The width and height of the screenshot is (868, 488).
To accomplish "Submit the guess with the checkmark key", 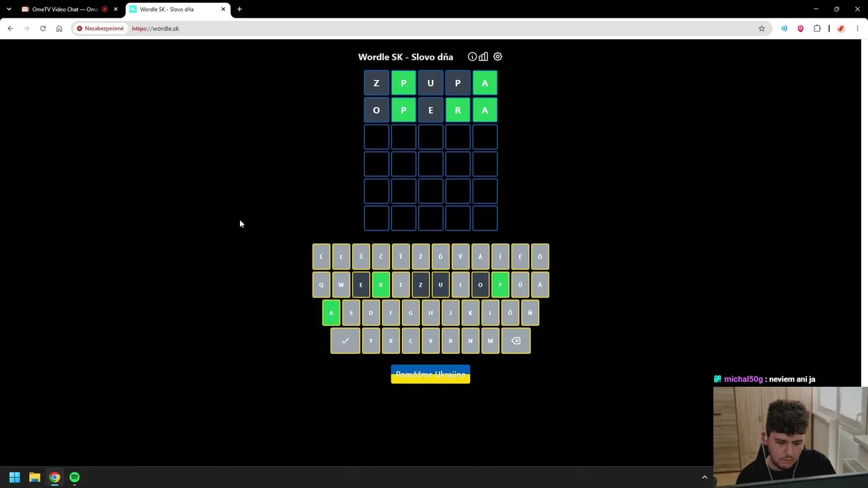I will 345,341.
